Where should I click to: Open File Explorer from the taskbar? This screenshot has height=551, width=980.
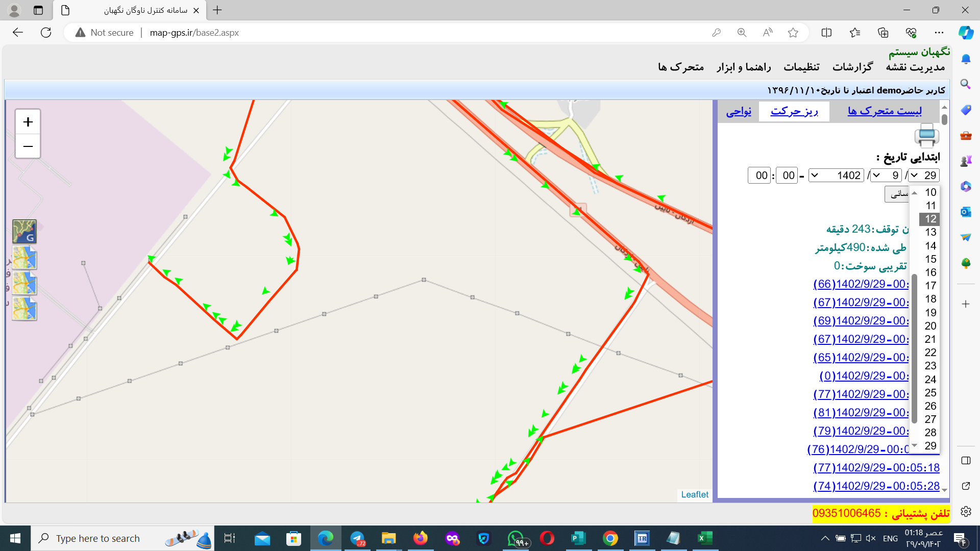[x=388, y=538]
